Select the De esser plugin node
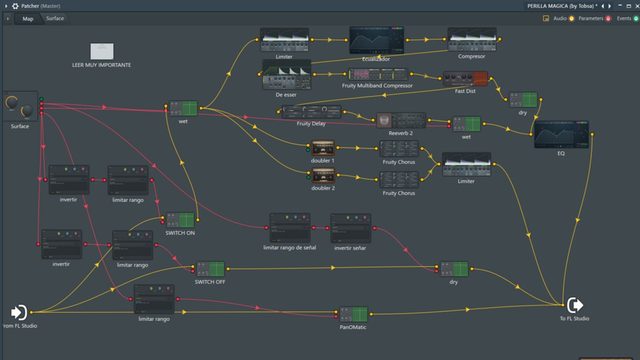 [286, 75]
